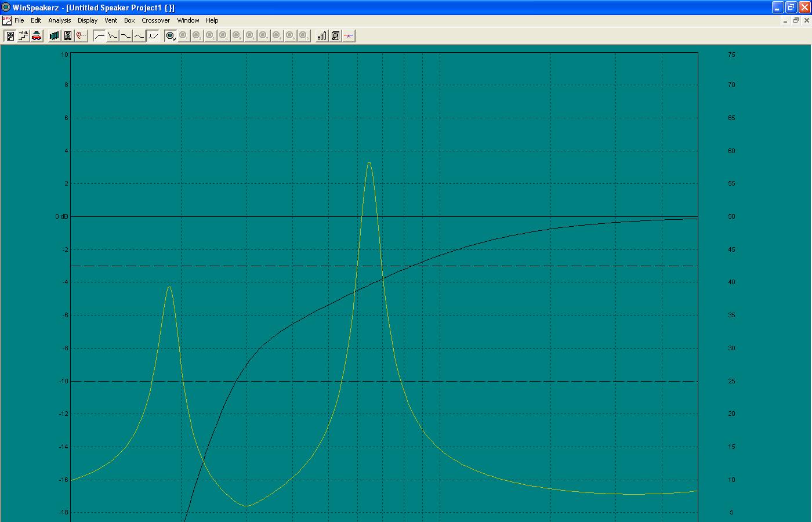812x522 pixels.
Task: Click the '50' right axis label
Action: 731,216
